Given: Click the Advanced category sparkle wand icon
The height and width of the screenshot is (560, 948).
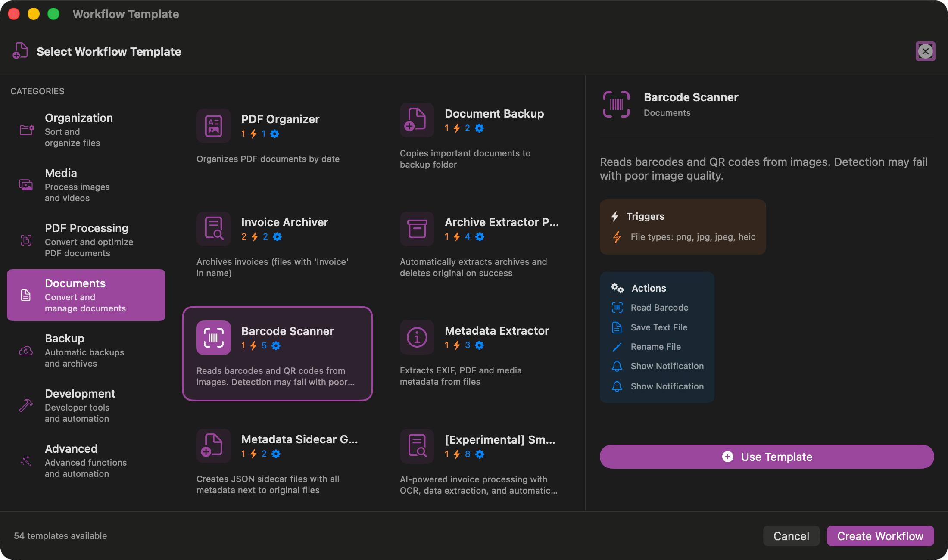Looking at the screenshot, I should (x=26, y=460).
